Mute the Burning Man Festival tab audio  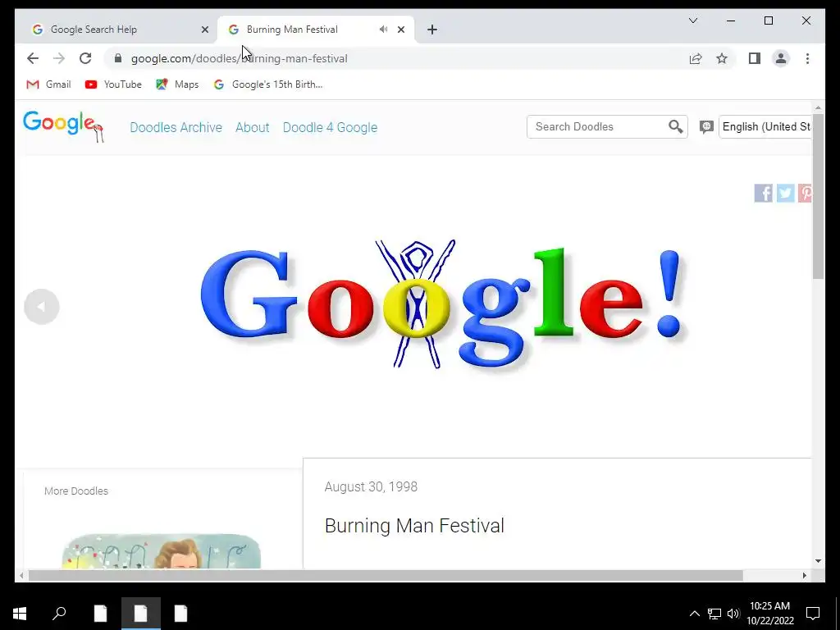[384, 30]
